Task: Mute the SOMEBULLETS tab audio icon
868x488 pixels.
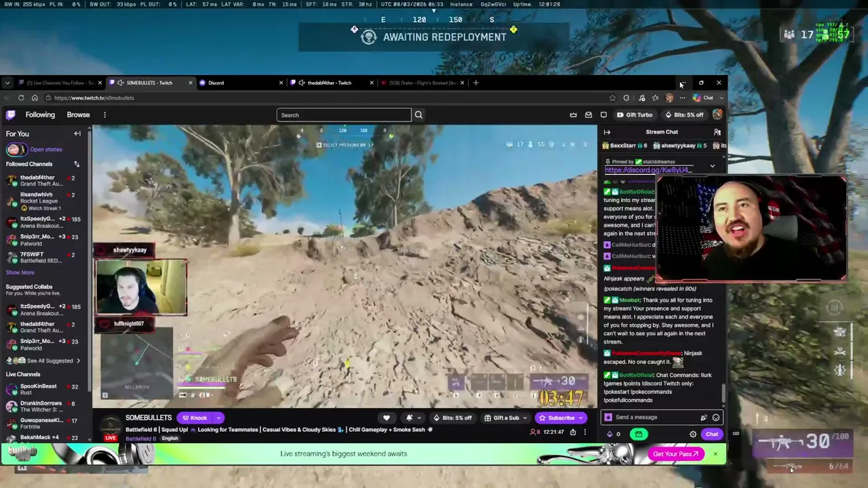Action: (x=120, y=83)
